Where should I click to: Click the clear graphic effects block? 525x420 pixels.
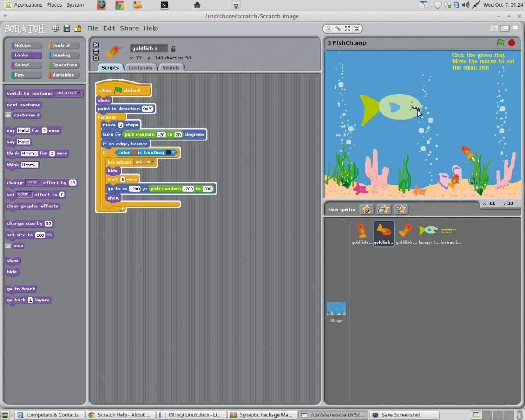point(32,206)
